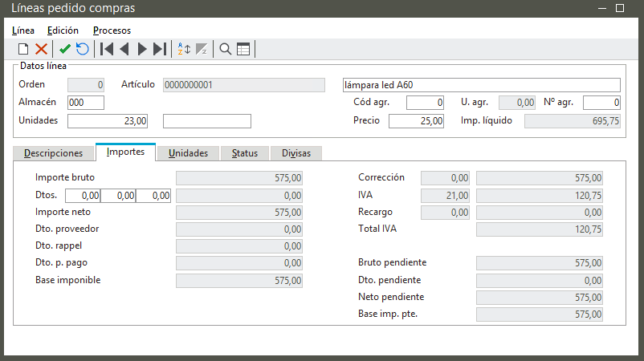Go to previous record arrow

coord(124,49)
